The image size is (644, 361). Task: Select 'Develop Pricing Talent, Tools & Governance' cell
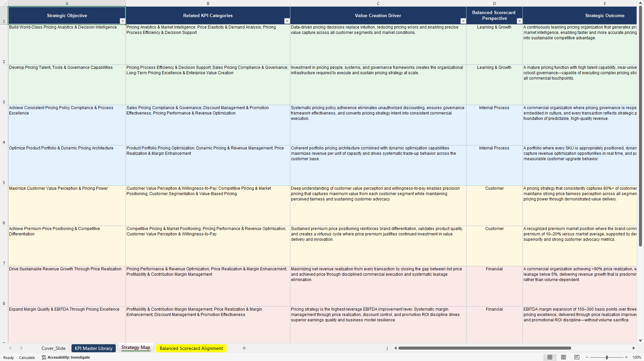67,85
